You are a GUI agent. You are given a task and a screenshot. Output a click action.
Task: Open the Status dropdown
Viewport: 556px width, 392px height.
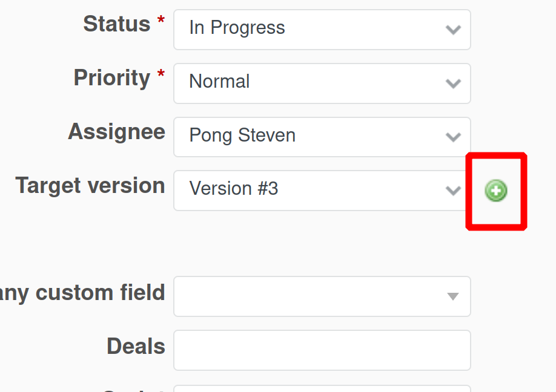tap(322, 29)
